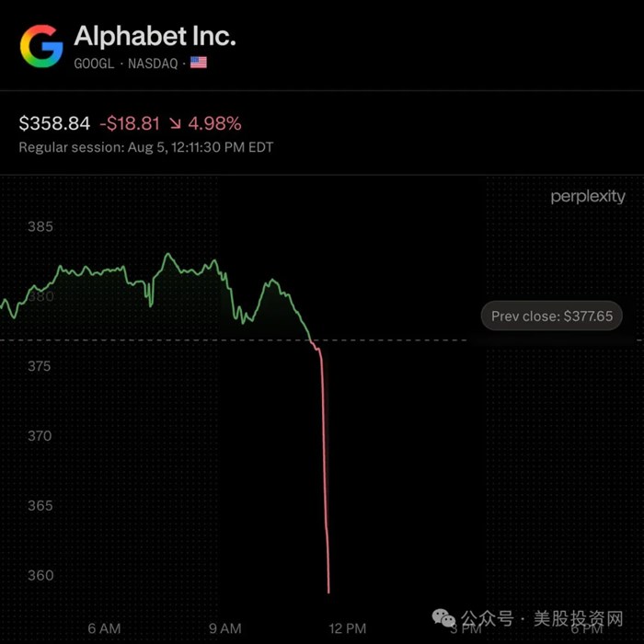This screenshot has height=644, width=644.
Task: Click the perplexity watermark label
Action: [588, 197]
